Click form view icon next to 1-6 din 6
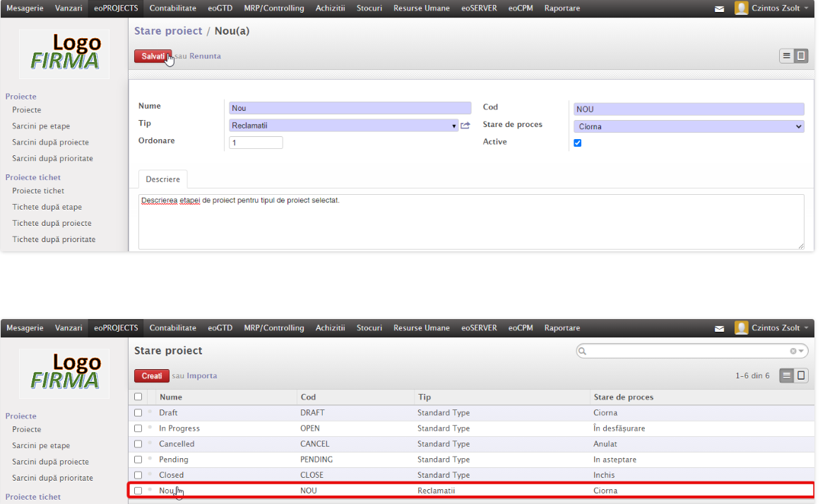 (801, 376)
